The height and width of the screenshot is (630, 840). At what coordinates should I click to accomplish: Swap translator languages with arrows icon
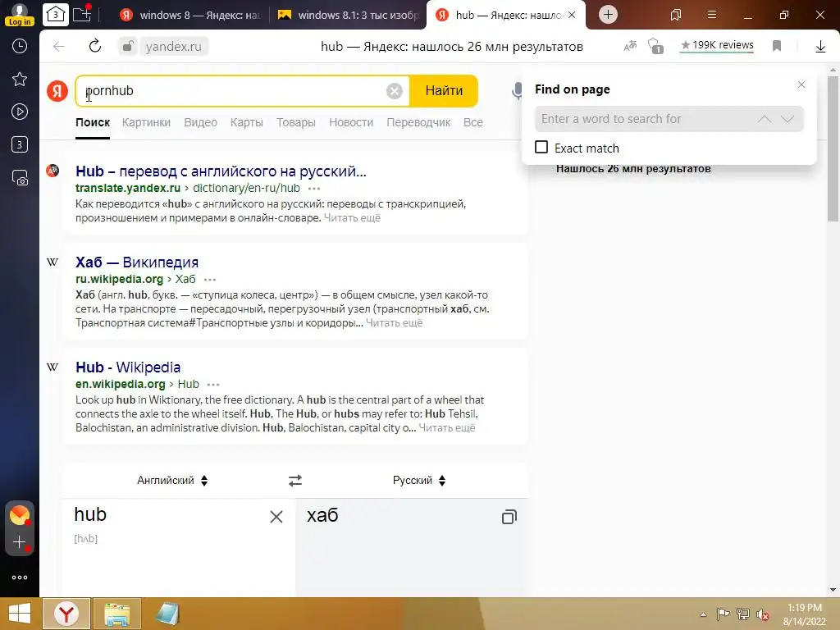click(295, 481)
